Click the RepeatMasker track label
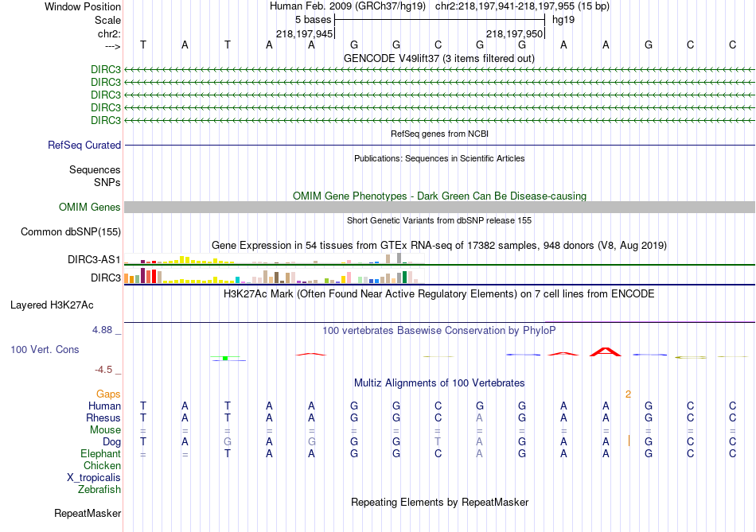This screenshot has width=756, height=532. point(88,514)
